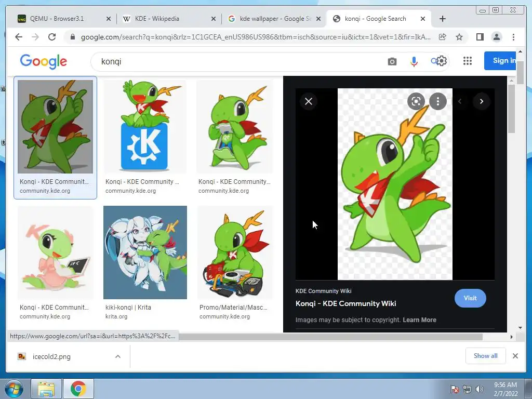Click the large Konqi preview image
The width and height of the screenshot is (532, 399).
point(395,184)
